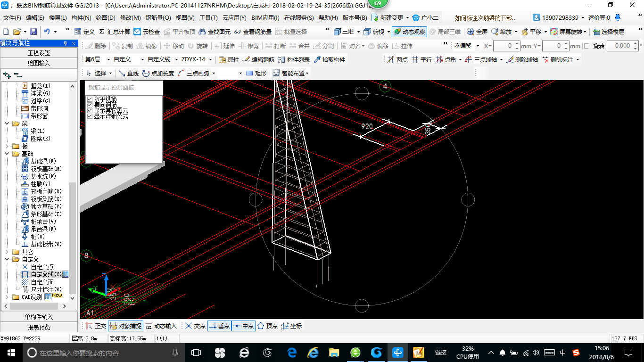Screen dimensions: 644x362
Task: Open the 文件(F) menu
Action: (x=12, y=18)
